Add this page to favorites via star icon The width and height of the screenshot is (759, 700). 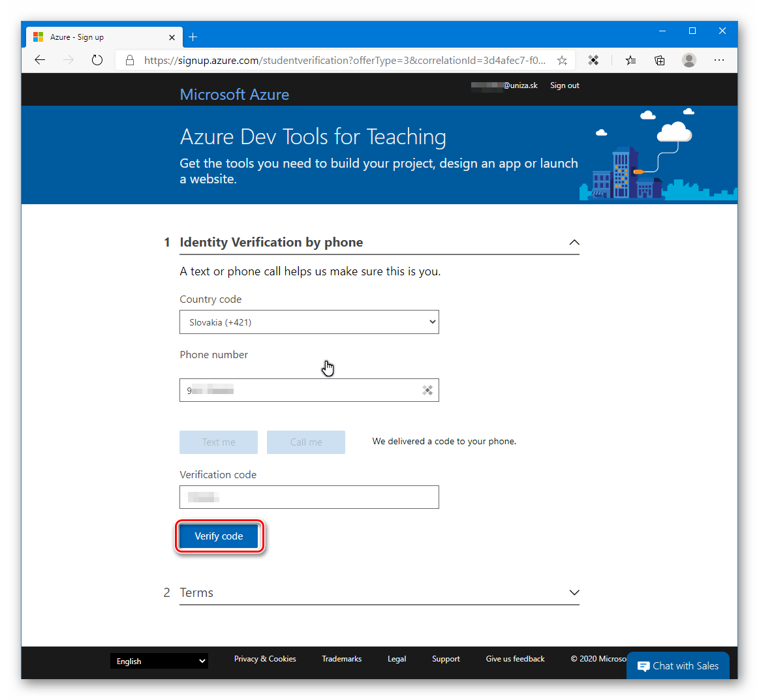click(561, 59)
